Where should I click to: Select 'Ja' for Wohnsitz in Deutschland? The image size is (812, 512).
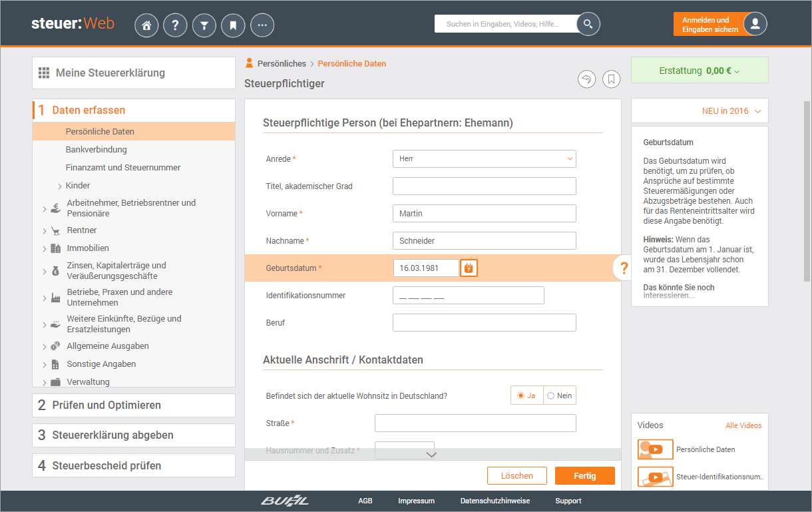point(526,395)
